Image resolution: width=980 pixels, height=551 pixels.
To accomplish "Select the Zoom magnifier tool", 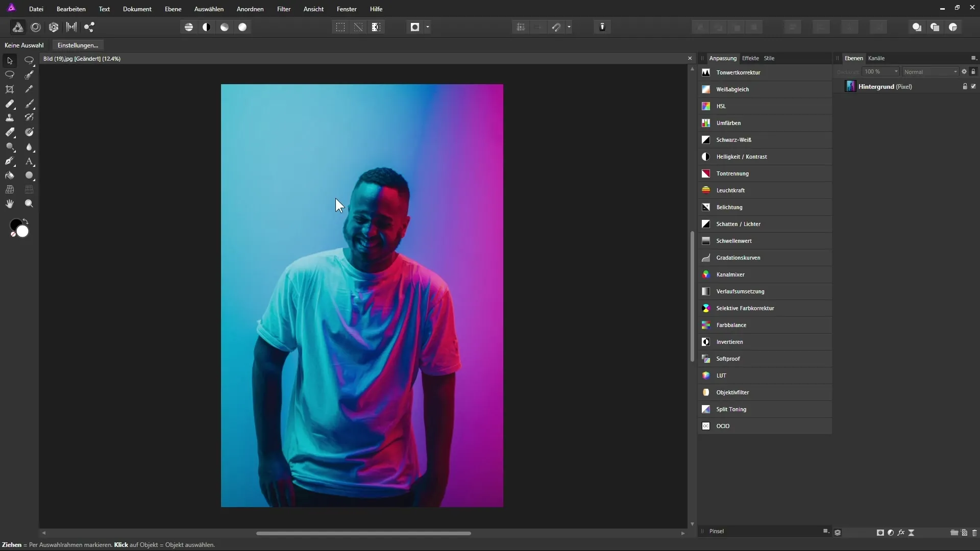I will click(x=29, y=204).
